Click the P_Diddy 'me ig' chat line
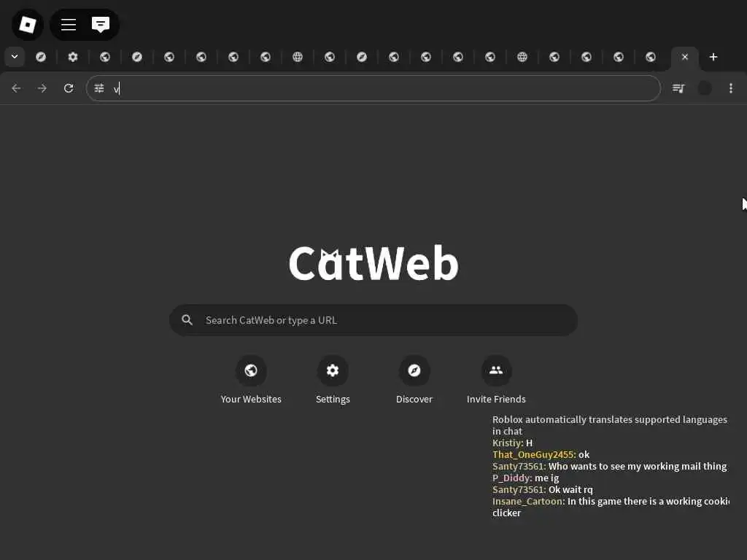Image resolution: width=747 pixels, height=560 pixels. [x=525, y=478]
